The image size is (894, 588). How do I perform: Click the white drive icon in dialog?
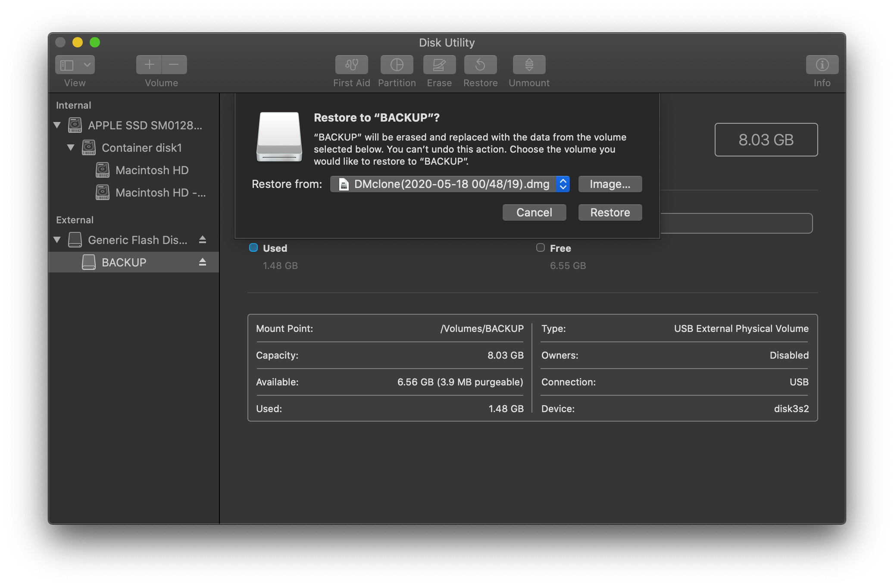(279, 137)
